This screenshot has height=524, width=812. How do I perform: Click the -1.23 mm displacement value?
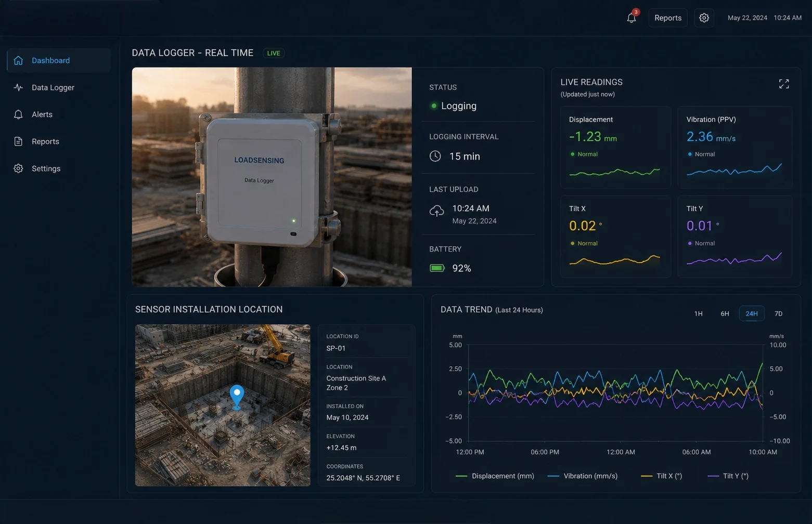pyautogui.click(x=593, y=137)
